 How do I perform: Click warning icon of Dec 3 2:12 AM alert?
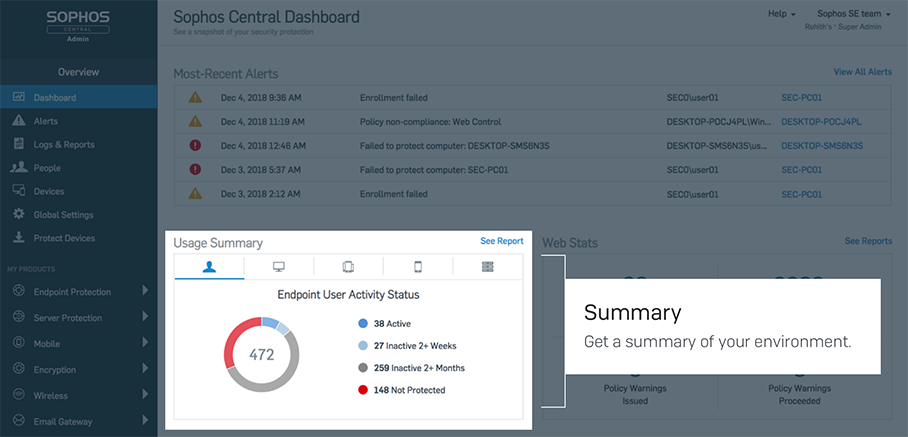[x=195, y=193]
